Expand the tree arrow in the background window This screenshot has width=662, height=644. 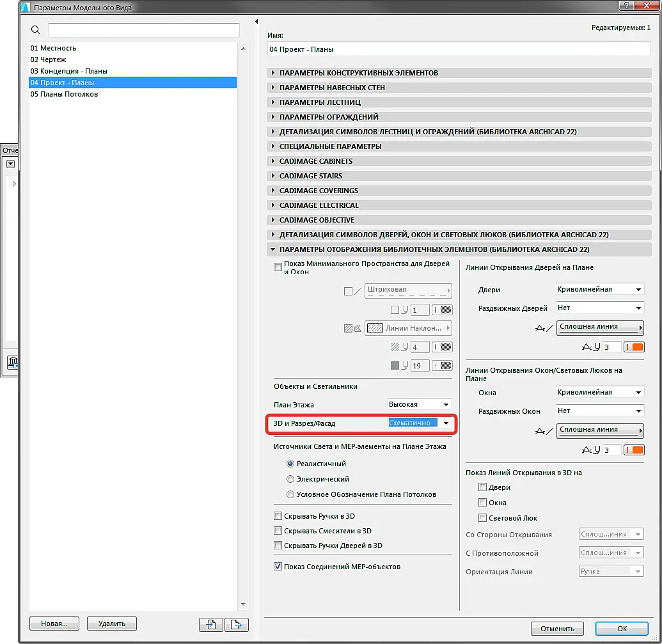(x=14, y=184)
